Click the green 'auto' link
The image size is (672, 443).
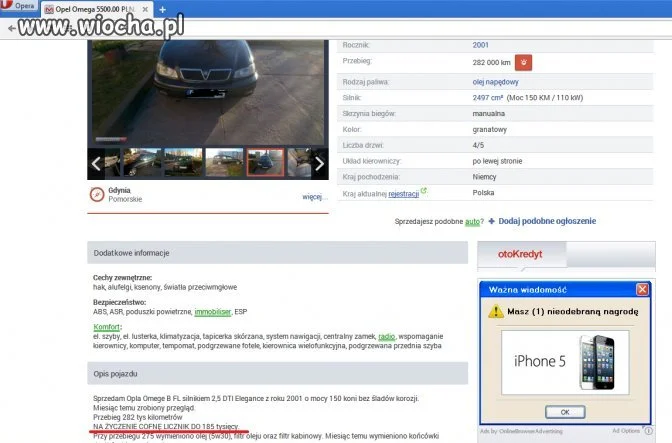(472, 222)
